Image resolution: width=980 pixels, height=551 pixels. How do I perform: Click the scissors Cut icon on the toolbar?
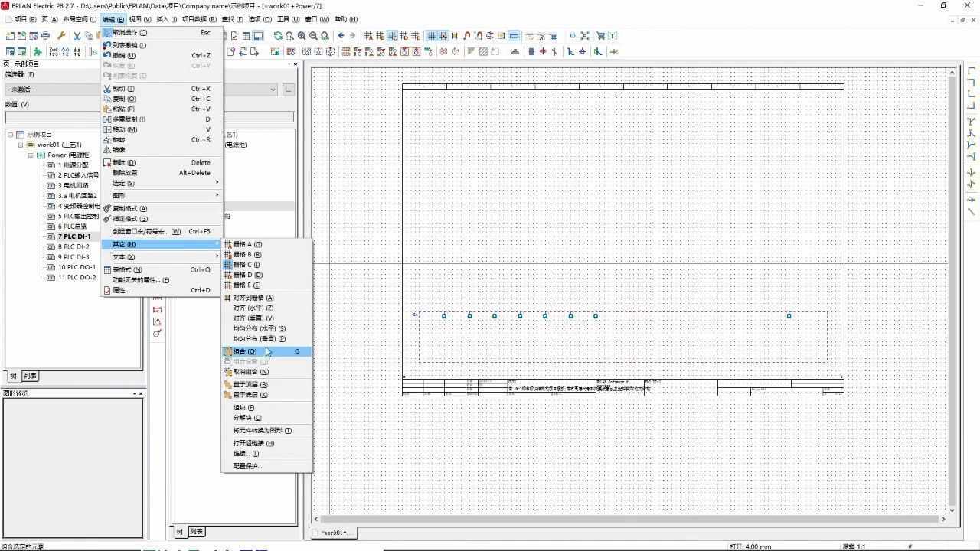click(x=77, y=35)
